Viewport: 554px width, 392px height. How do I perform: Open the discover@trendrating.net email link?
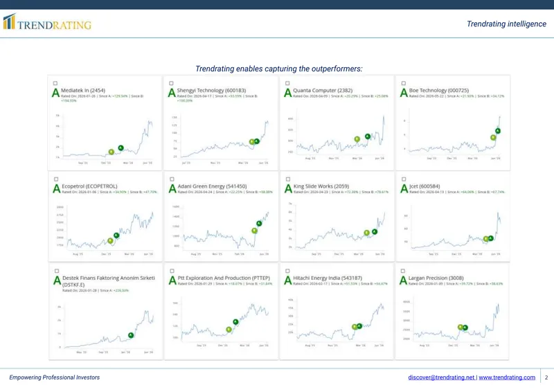(441, 377)
